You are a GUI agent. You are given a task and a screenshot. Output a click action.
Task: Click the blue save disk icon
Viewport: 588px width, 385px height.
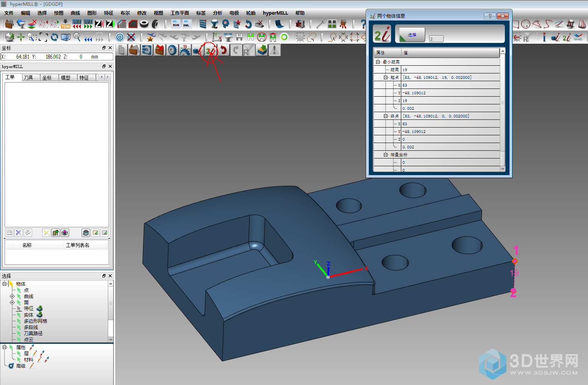point(147,50)
